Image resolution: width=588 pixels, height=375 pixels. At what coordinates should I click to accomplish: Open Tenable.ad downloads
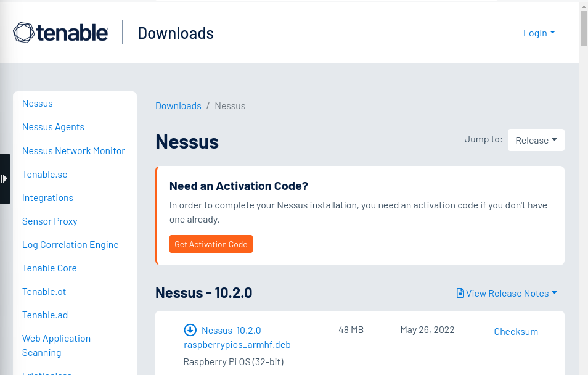(x=45, y=315)
